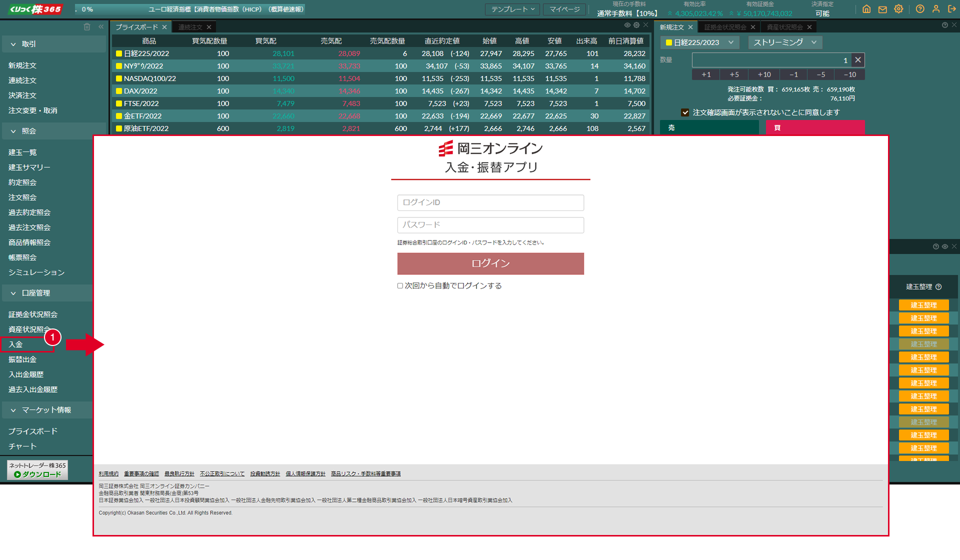Switch to the 連続注文 tab

[x=190, y=27]
